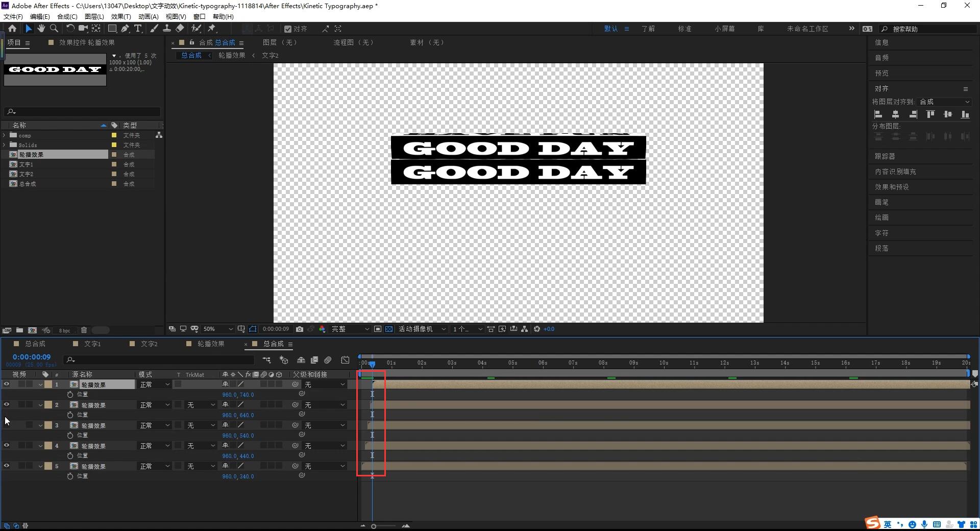
Task: Open the 效果(T) menu
Action: coord(121,16)
